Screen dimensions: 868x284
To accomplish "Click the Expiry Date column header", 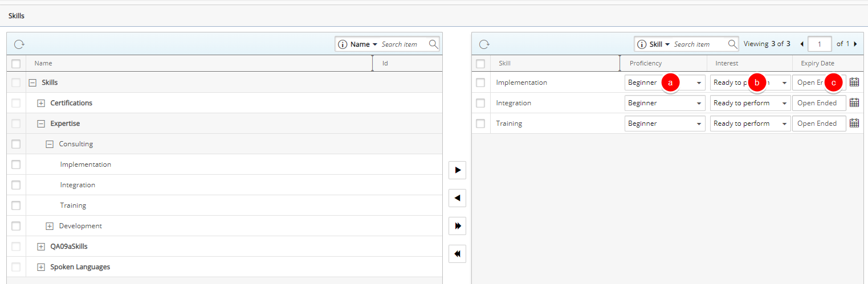I will click(x=817, y=64).
